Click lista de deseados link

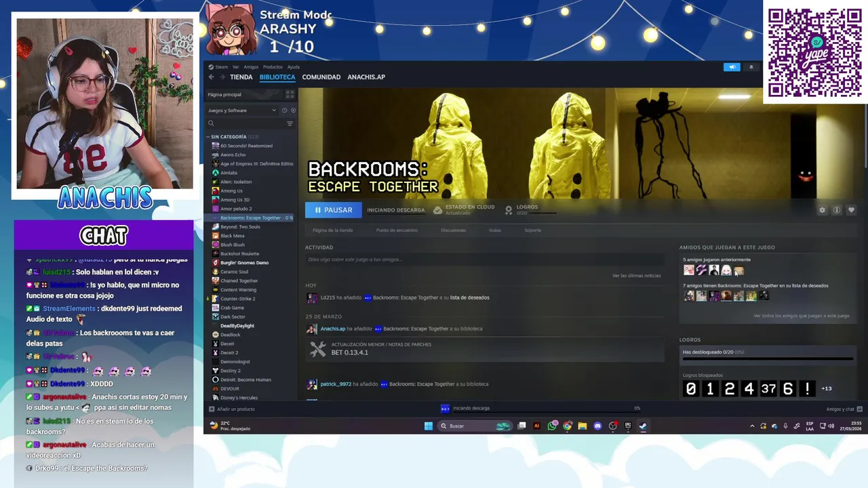pyautogui.click(x=469, y=298)
